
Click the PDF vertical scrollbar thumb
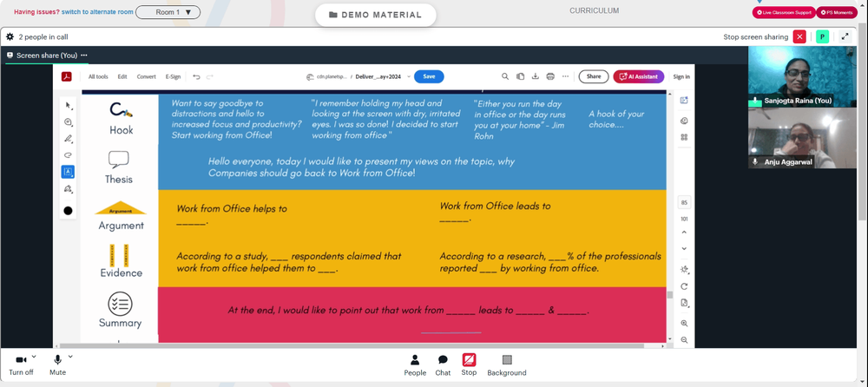(670, 294)
